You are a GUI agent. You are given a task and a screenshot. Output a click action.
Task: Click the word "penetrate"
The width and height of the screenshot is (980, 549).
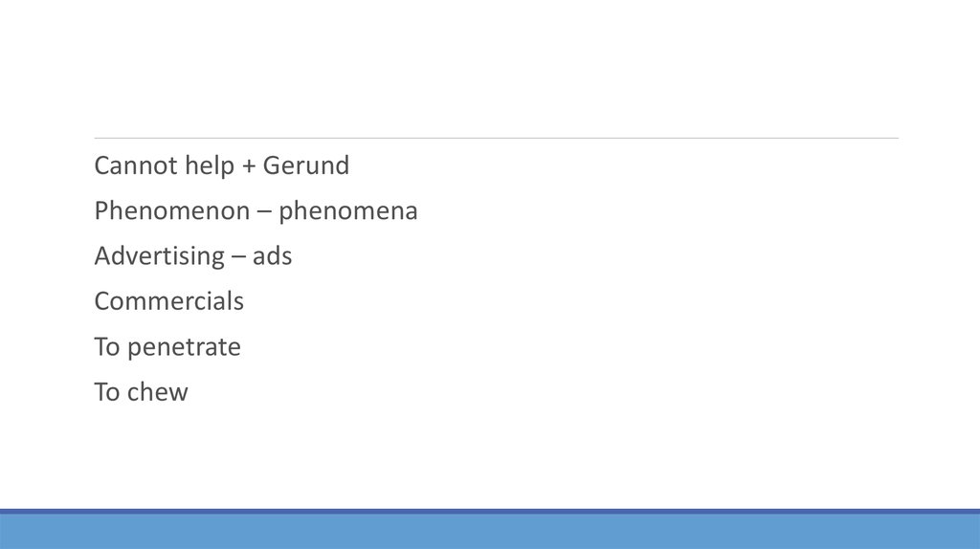point(184,347)
